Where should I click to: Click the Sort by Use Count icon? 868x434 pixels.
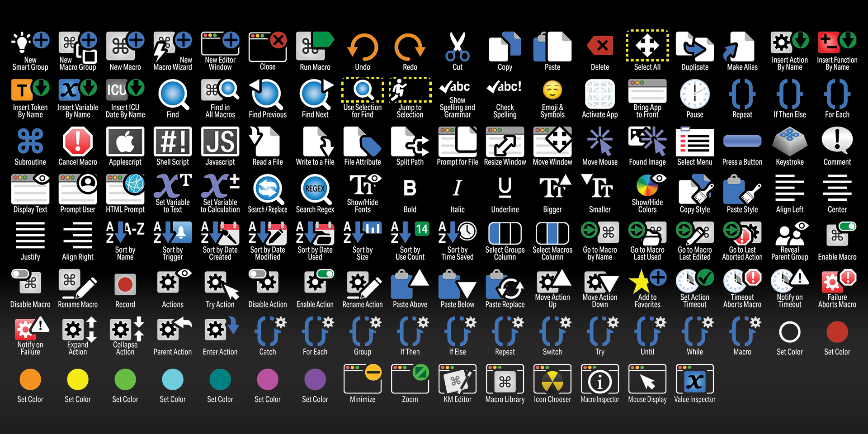[x=410, y=233]
